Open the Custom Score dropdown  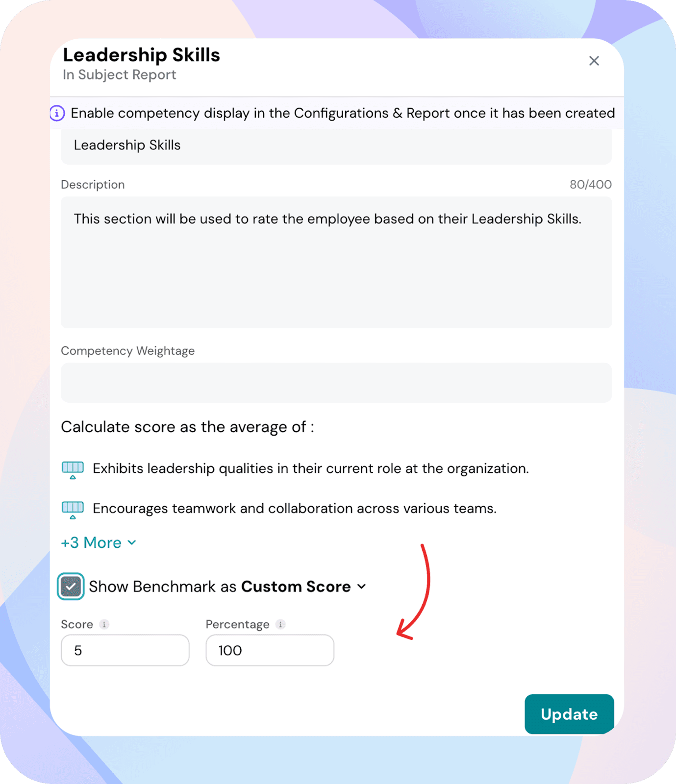[x=362, y=587]
